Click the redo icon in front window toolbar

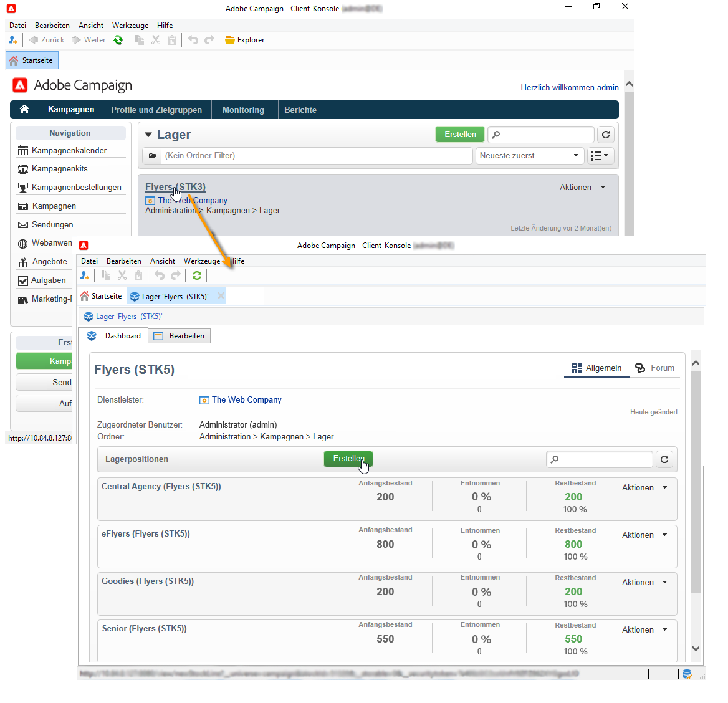click(176, 276)
